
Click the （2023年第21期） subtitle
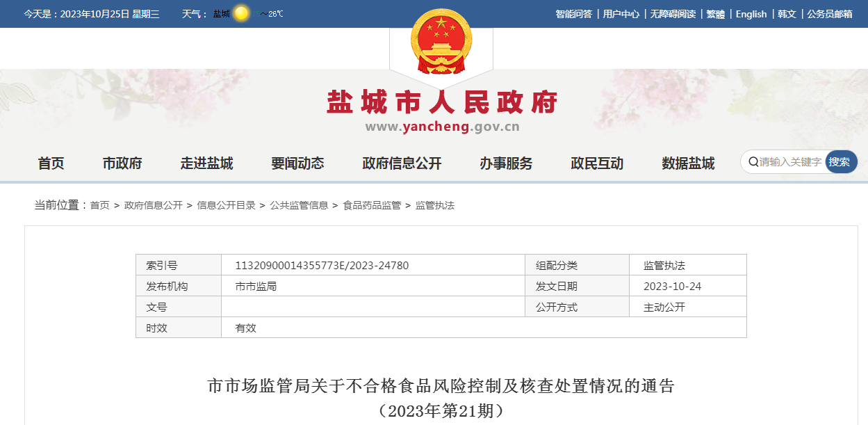tap(441, 410)
